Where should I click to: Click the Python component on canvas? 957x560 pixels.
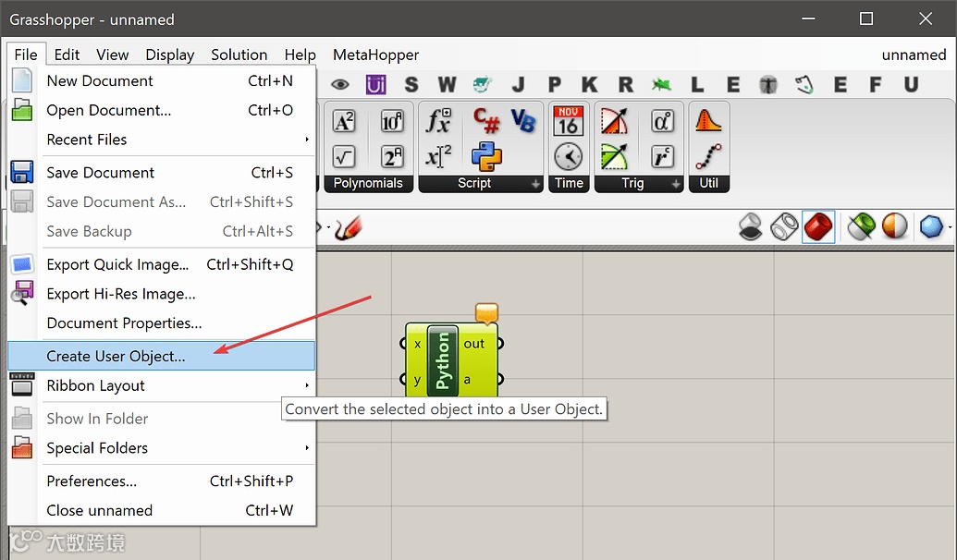(451, 359)
